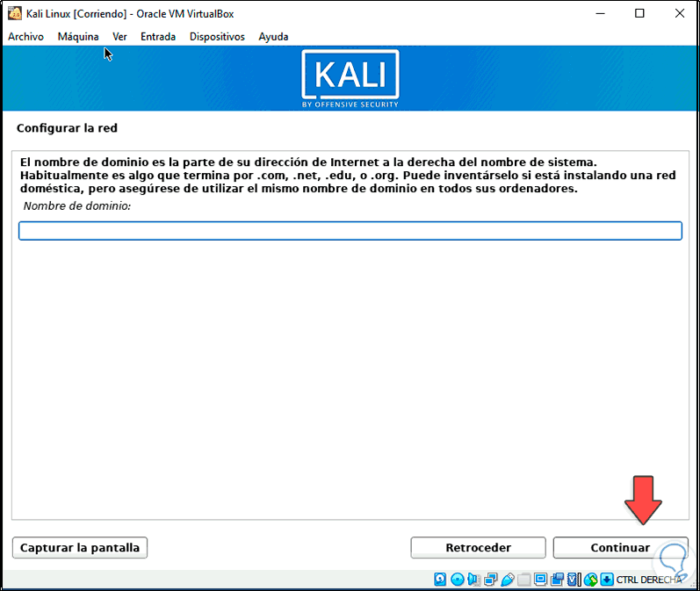The height and width of the screenshot is (591, 700).
Task: Open the Ayuda menu
Action: coord(273,37)
